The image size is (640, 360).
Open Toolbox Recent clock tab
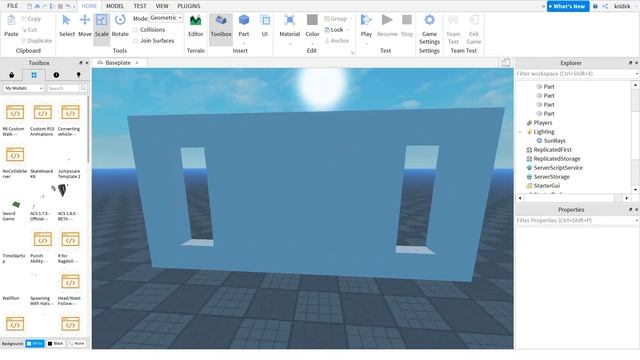tap(56, 75)
